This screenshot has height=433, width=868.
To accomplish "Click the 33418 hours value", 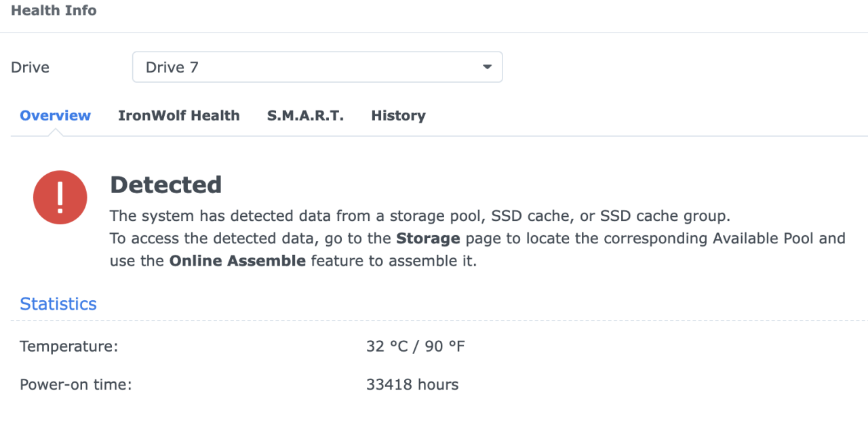I will (412, 385).
